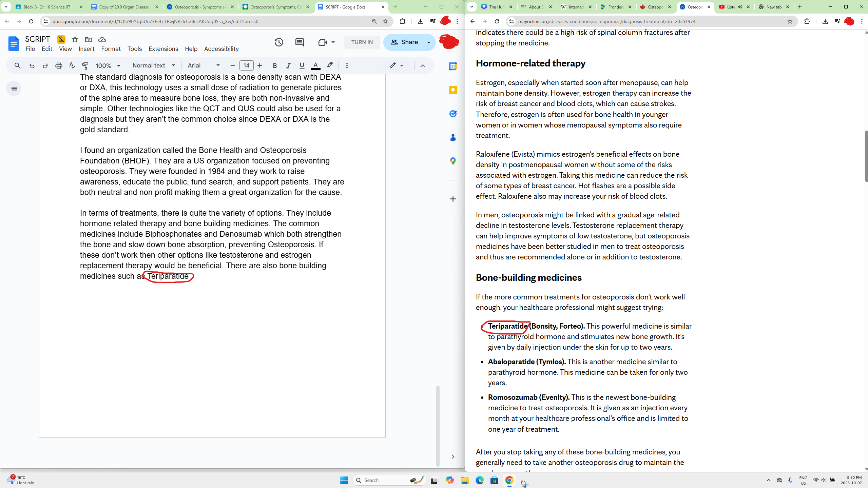Image resolution: width=868 pixels, height=488 pixels.
Task: Star the SCRIPT document
Action: tap(75, 39)
